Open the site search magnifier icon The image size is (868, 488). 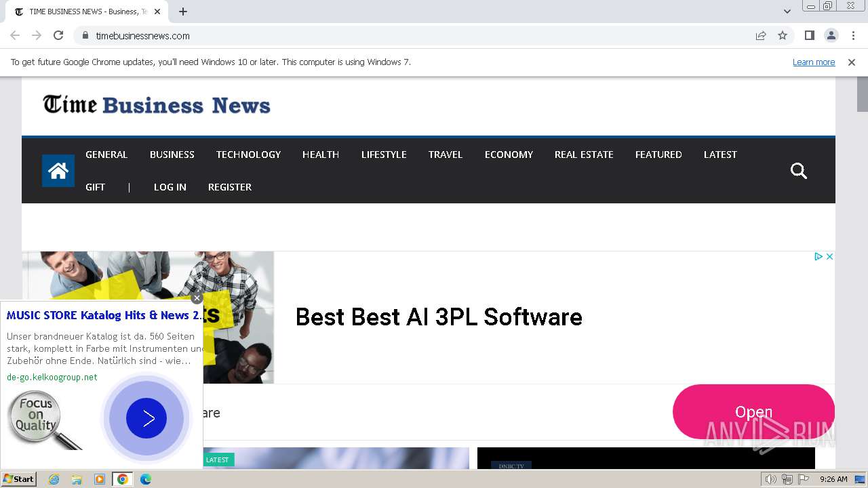[x=799, y=171]
